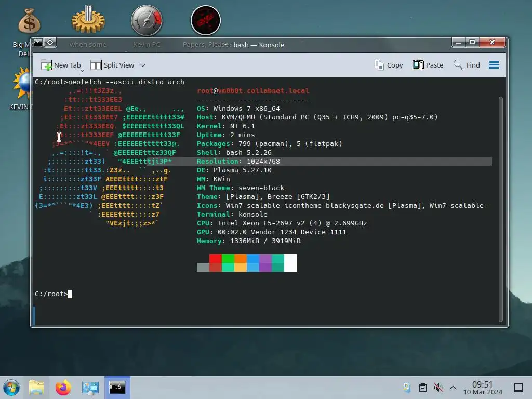Expand the New Tab dropdown arrow
The image size is (532, 399).
click(x=83, y=71)
